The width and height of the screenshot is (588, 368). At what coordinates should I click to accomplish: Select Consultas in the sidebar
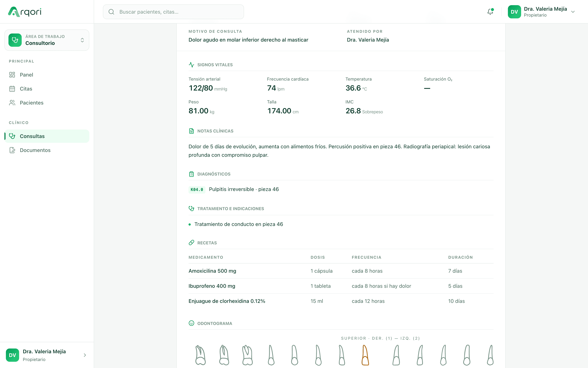(47, 136)
